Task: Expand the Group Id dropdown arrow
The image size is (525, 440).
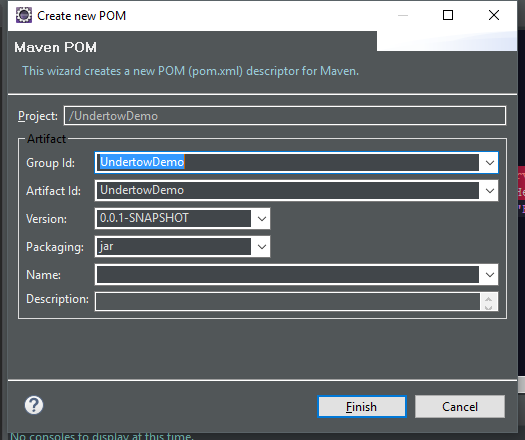Action: click(x=490, y=163)
